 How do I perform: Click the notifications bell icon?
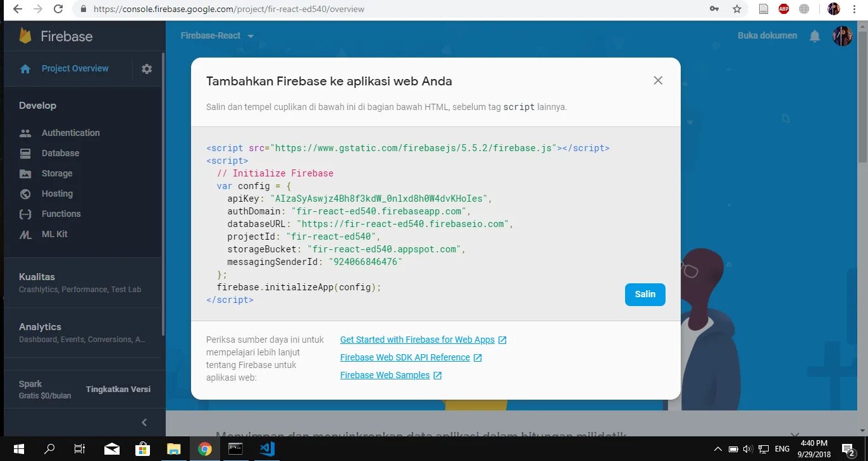pyautogui.click(x=815, y=36)
